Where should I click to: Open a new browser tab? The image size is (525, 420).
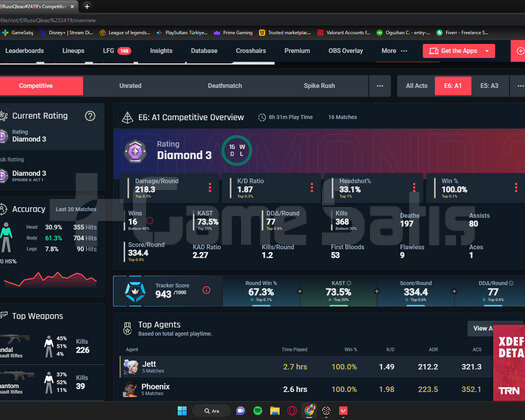[x=87, y=6]
